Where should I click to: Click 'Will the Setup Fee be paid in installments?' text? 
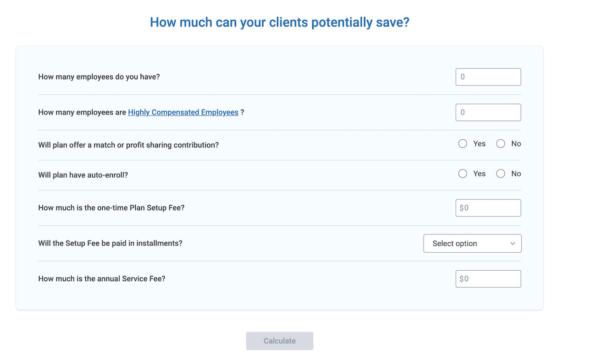pos(110,243)
